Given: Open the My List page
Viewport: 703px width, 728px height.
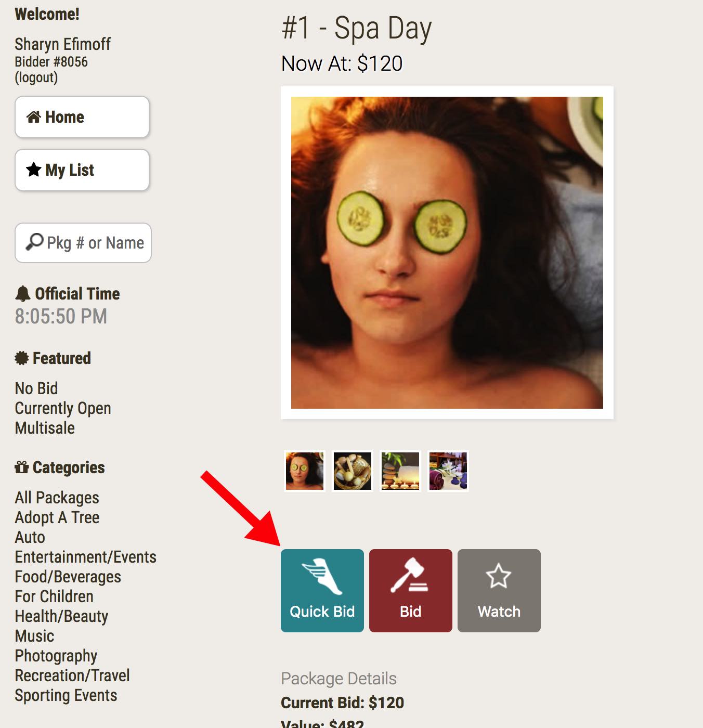Looking at the screenshot, I should [x=82, y=170].
